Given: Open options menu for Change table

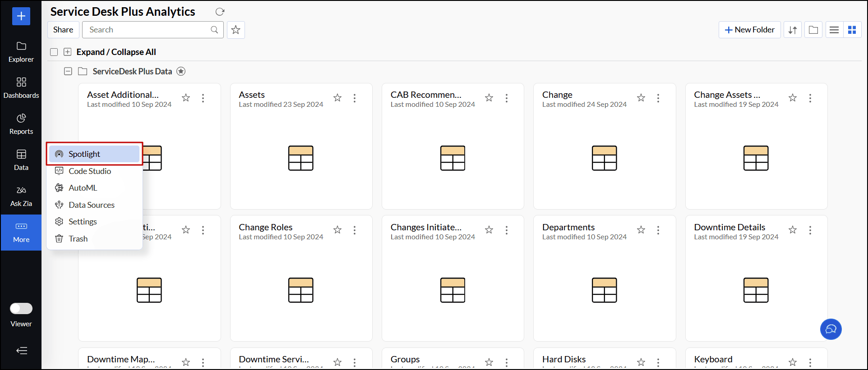Looking at the screenshot, I should (658, 98).
